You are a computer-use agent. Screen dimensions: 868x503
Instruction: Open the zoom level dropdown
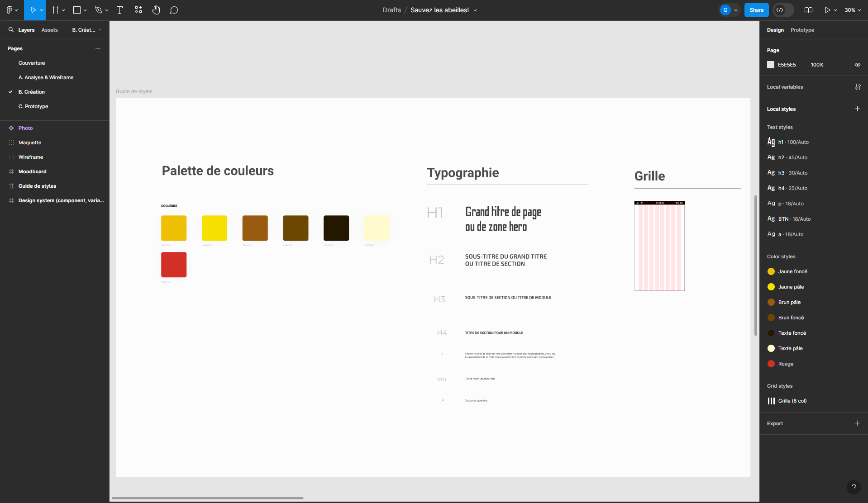click(x=852, y=9)
